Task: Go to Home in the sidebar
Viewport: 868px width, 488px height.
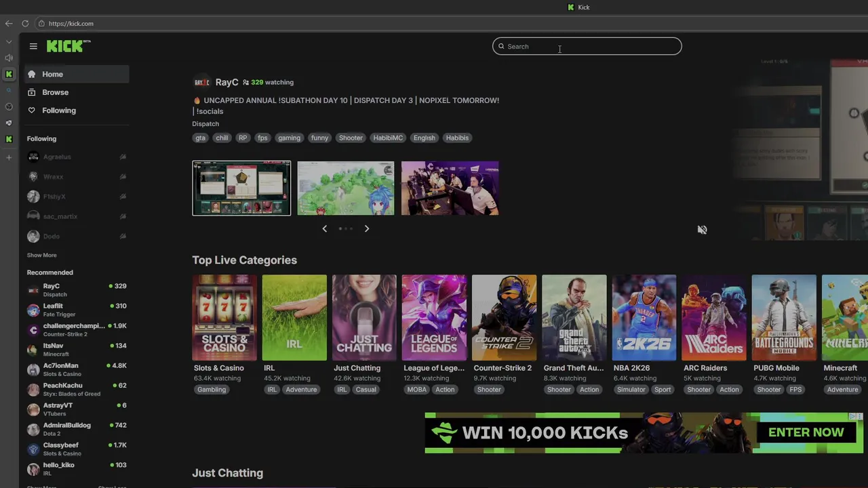Action: coord(77,74)
